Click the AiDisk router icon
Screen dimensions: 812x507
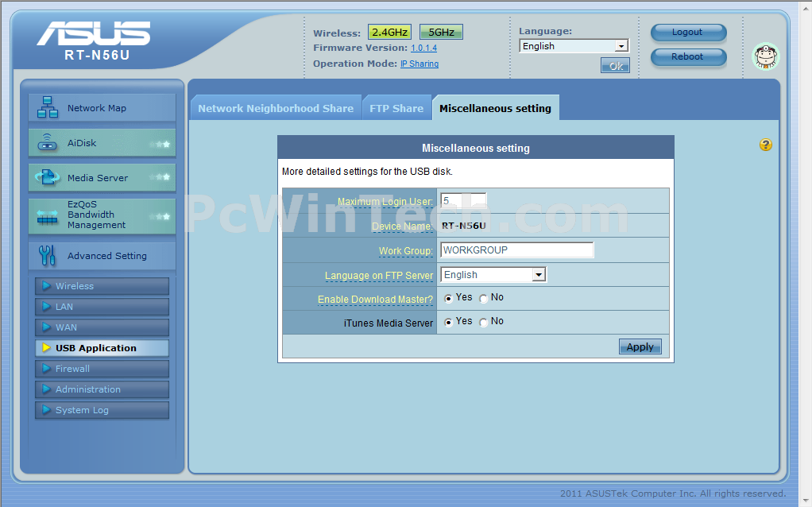(48, 142)
